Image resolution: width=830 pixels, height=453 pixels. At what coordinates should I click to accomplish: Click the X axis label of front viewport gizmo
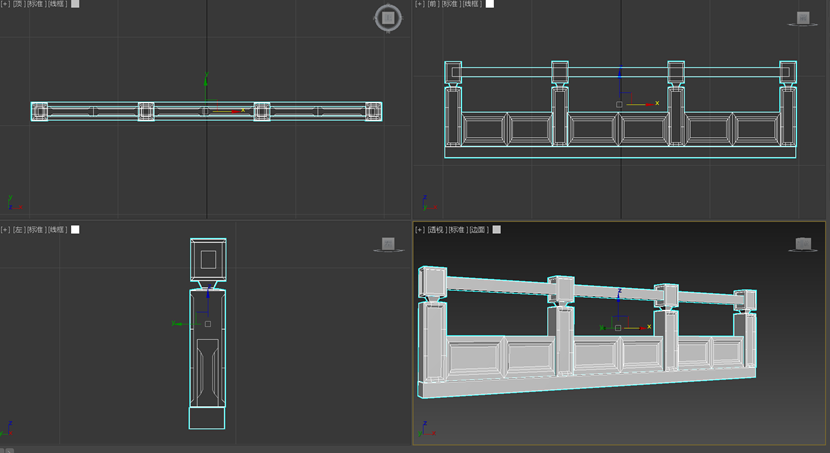click(x=657, y=103)
